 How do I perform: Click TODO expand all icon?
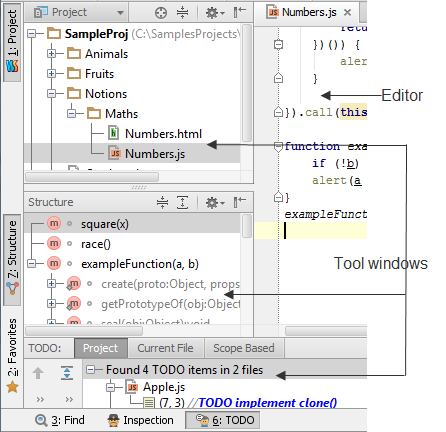coord(67,373)
